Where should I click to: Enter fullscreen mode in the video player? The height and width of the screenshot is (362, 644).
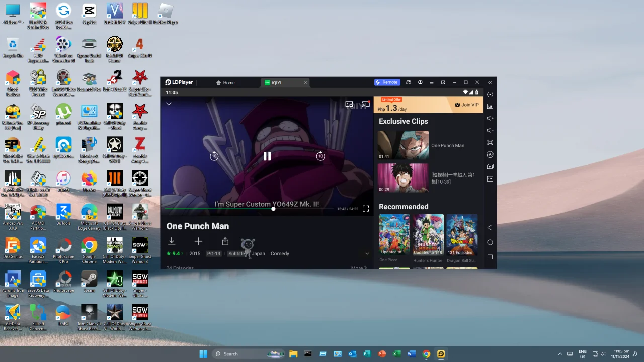point(366,209)
